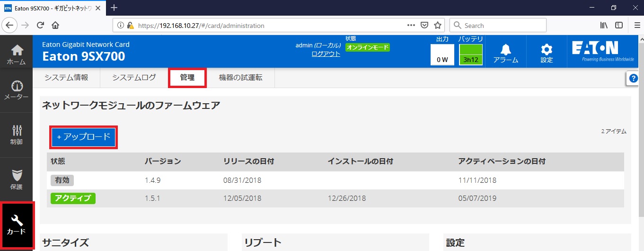Click the アクティベーションの日付 column header

click(x=502, y=161)
